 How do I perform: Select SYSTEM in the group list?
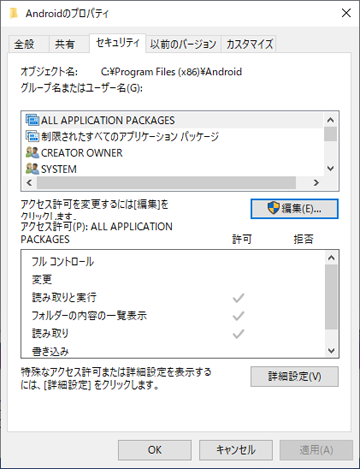174,169
